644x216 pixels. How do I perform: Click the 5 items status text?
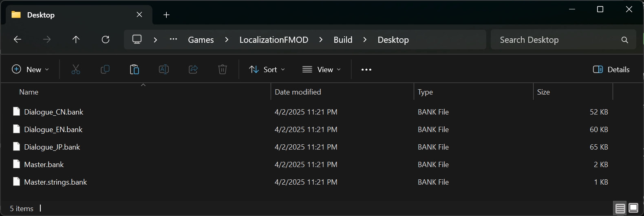point(22,209)
